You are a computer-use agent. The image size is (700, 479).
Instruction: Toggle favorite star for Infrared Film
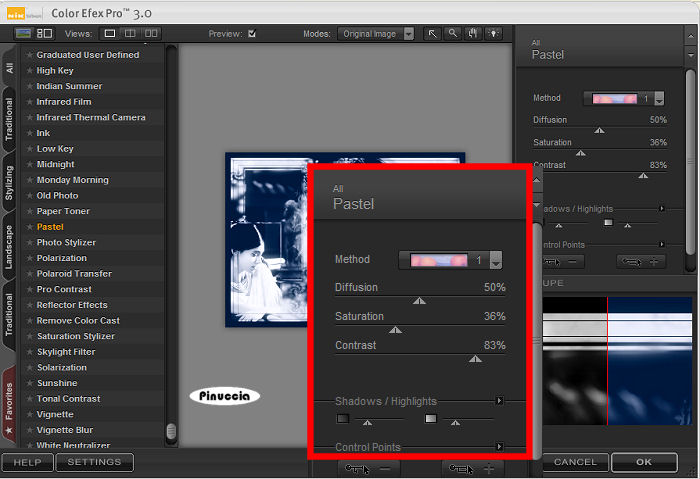click(29, 102)
